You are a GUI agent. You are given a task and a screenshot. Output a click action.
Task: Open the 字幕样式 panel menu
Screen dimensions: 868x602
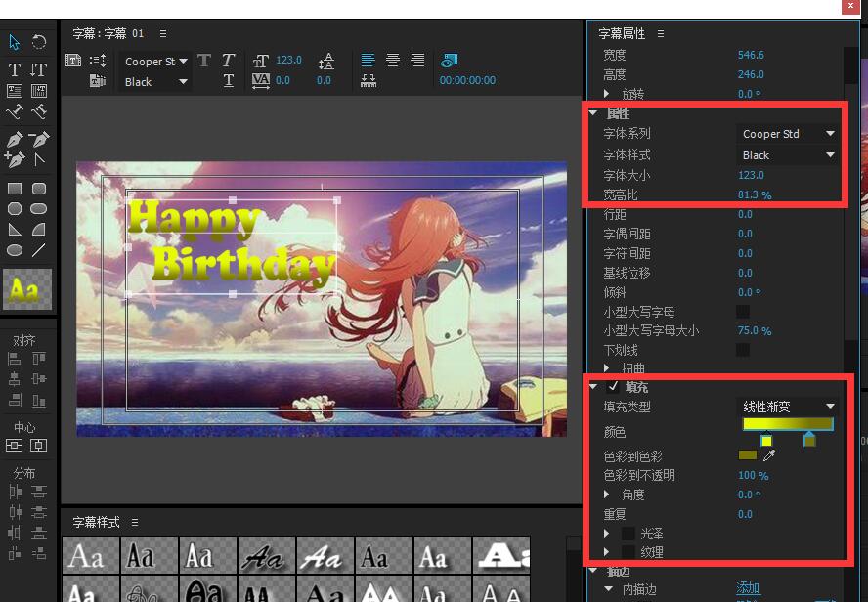click(x=135, y=522)
